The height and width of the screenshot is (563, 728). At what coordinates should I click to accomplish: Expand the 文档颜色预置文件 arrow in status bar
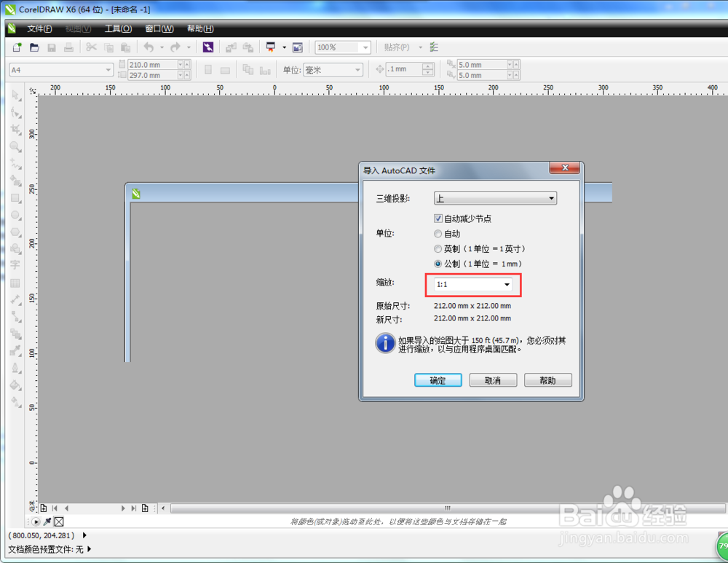pos(89,549)
